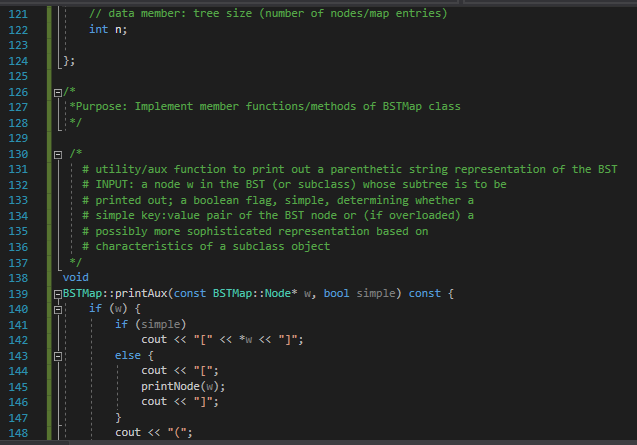Click the 'cout << "]";' statement on line 146
Image resolution: width=637 pixels, height=445 pixels.
180,402
